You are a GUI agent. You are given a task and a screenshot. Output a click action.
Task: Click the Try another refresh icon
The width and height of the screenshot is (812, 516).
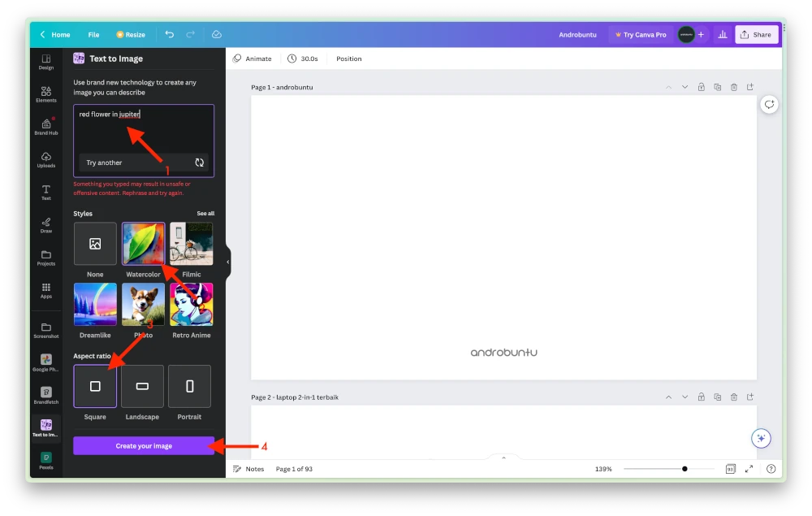(x=200, y=163)
